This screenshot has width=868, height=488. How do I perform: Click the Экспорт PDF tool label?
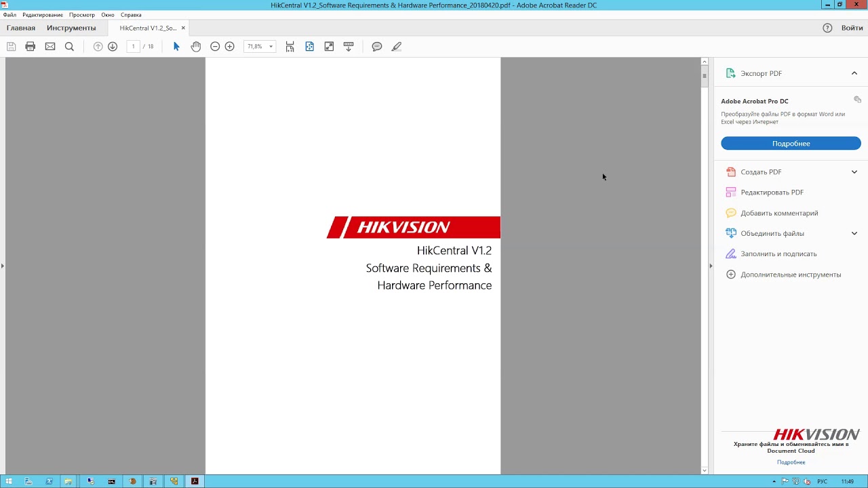[761, 73]
